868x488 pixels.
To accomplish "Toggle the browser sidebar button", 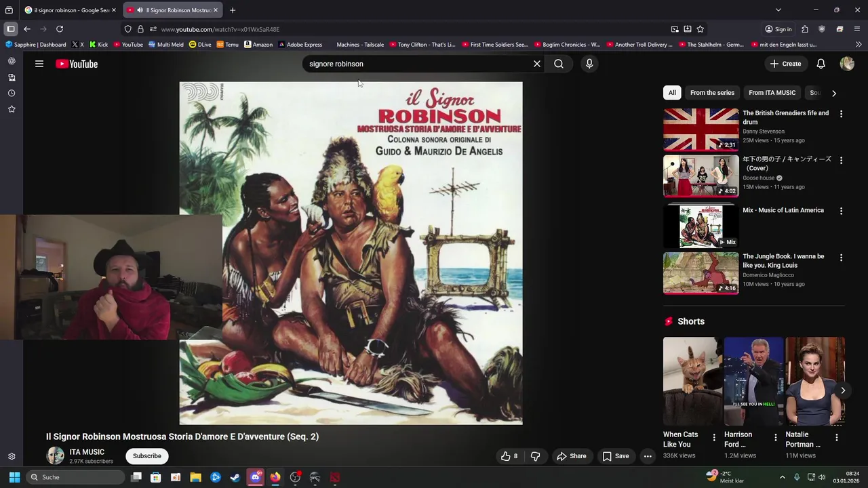I will click(11, 29).
